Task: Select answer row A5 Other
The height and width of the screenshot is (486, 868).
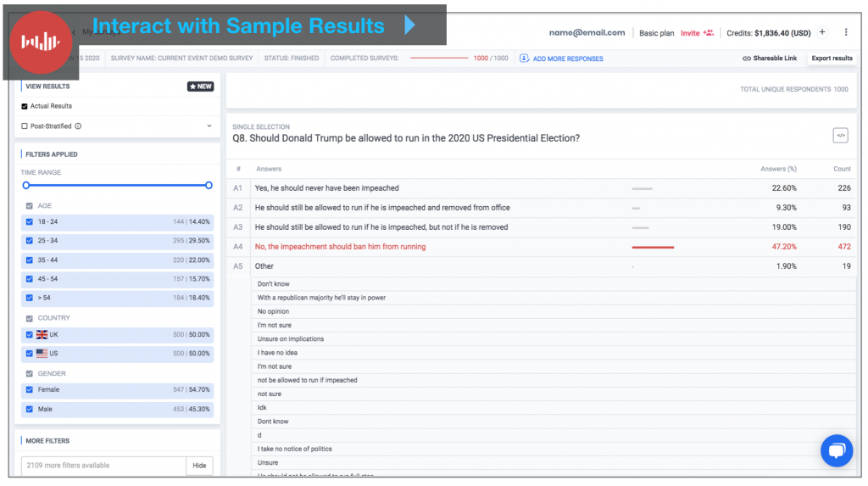Action: click(542, 266)
